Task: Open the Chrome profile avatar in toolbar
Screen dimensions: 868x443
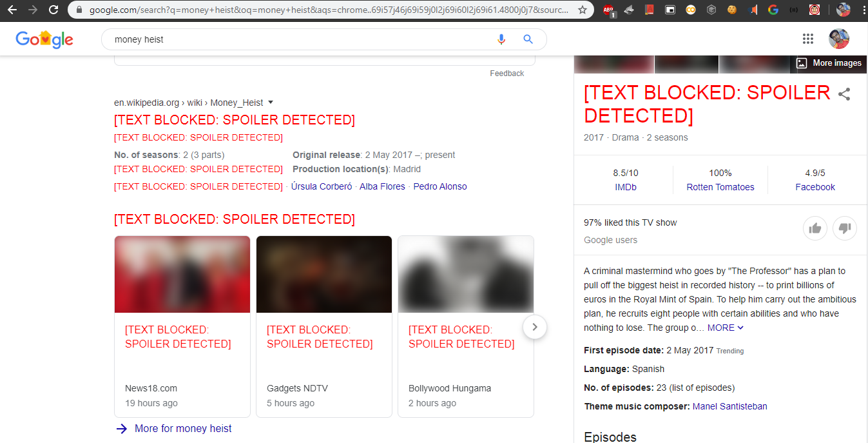Action: point(843,10)
